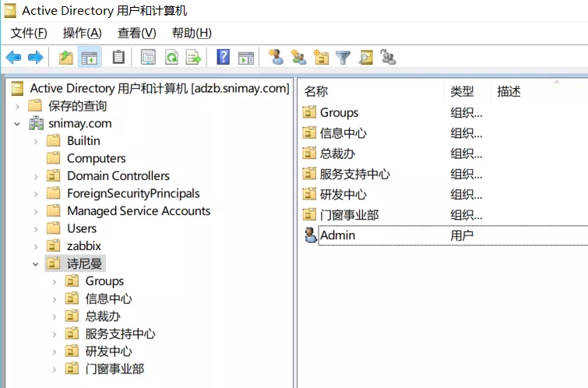Click the forward arrow toolbar icon
The image size is (588, 388).
[35, 57]
